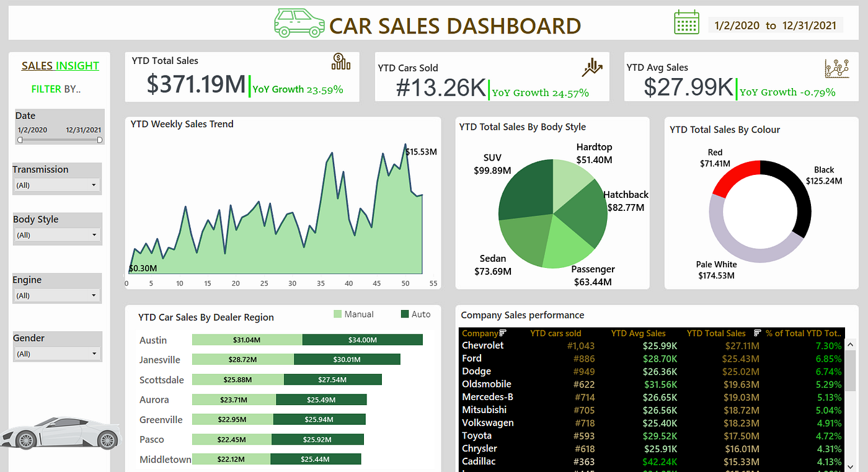This screenshot has width=868, height=472.
Task: Click the table scrollbar up arrow
Action: coord(852,344)
